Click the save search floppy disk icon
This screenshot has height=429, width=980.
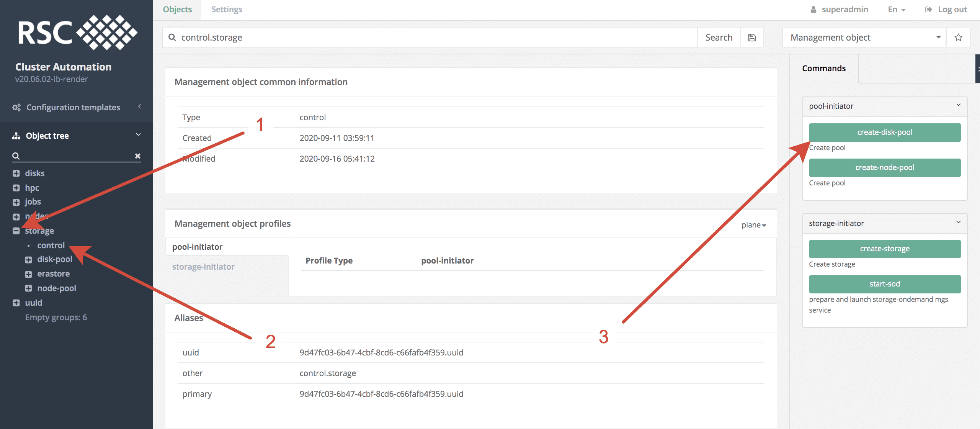coord(752,38)
